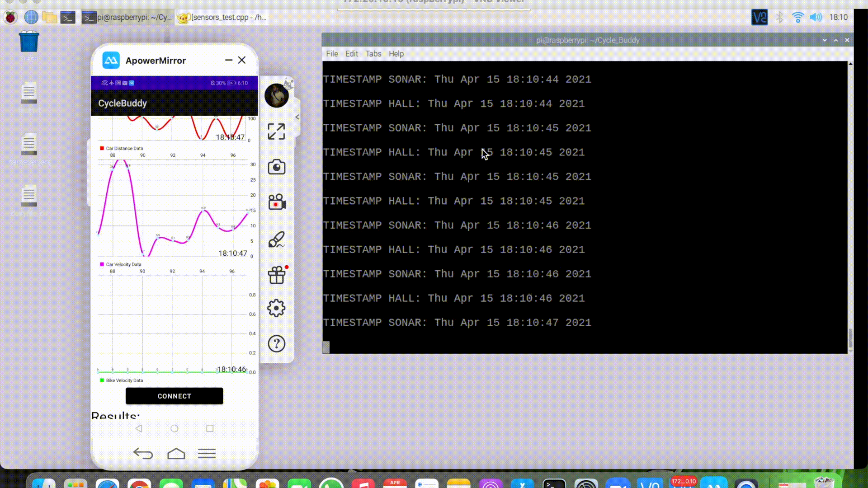Image resolution: width=868 pixels, height=488 pixels.
Task: Click the user avatar in sidebar
Action: tap(276, 96)
